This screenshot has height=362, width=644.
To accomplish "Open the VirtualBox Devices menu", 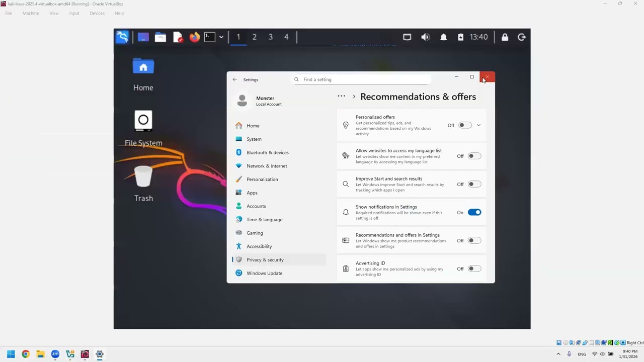I will click(x=97, y=13).
